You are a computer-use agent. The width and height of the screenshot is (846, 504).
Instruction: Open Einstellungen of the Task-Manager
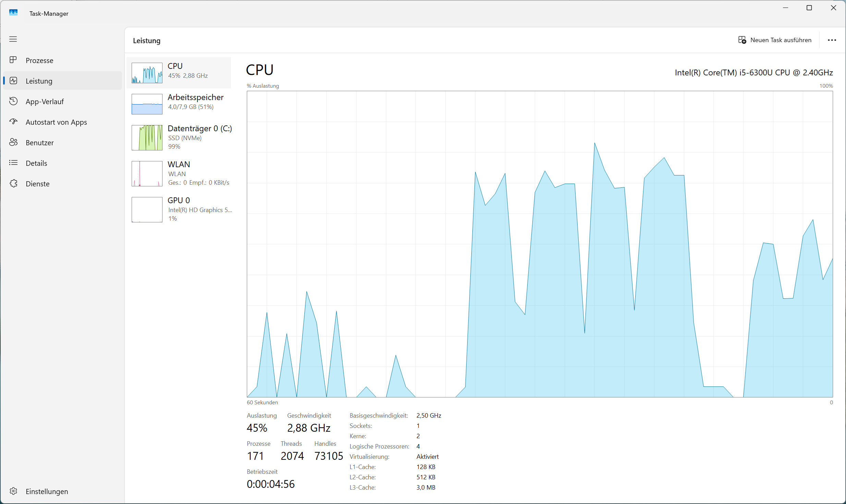pyautogui.click(x=46, y=491)
